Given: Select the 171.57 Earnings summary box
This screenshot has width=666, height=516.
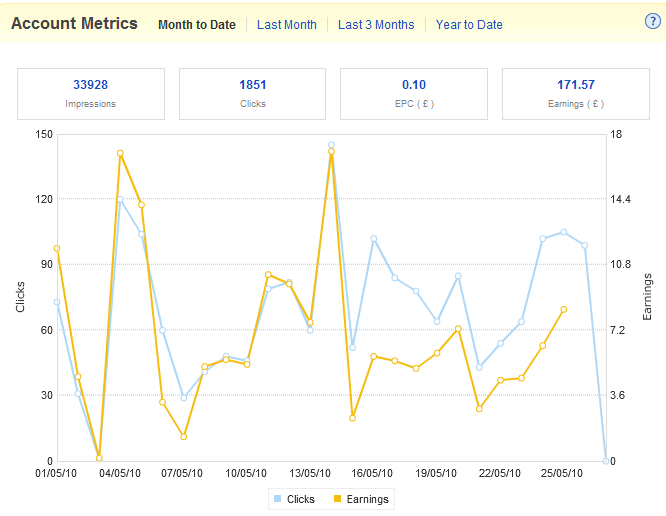Looking at the screenshot, I should point(574,93).
